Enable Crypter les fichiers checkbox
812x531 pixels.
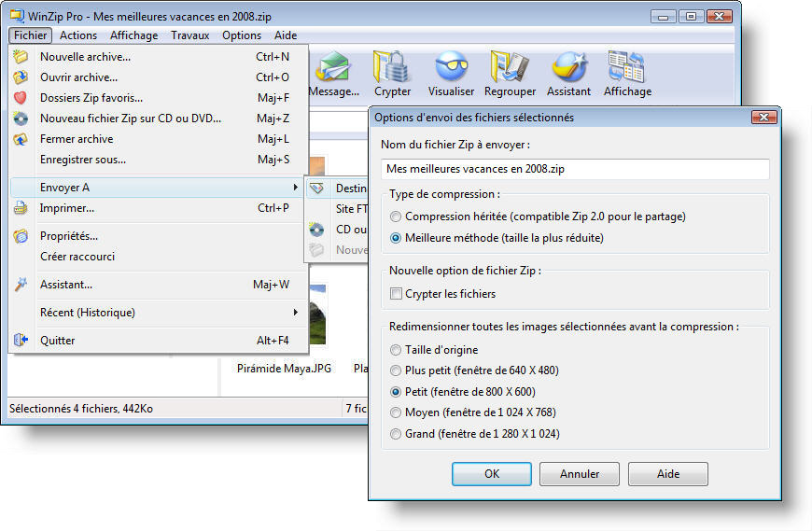click(396, 293)
